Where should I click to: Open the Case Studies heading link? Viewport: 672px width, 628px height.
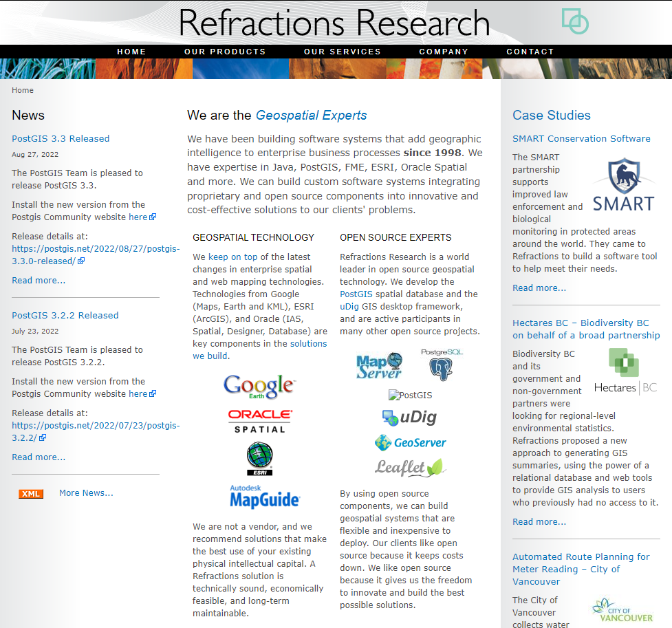[x=552, y=115]
